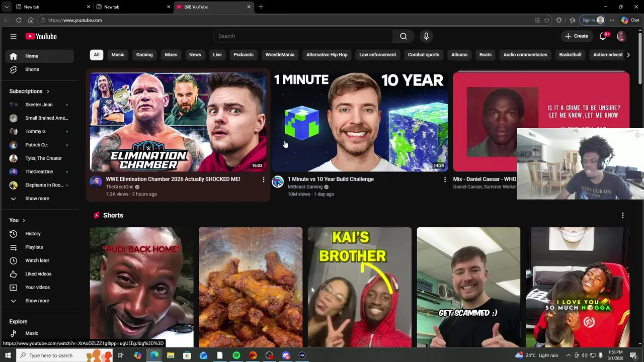This screenshot has height=362, width=644.
Task: Click the YouTube logo
Action: tap(41, 36)
